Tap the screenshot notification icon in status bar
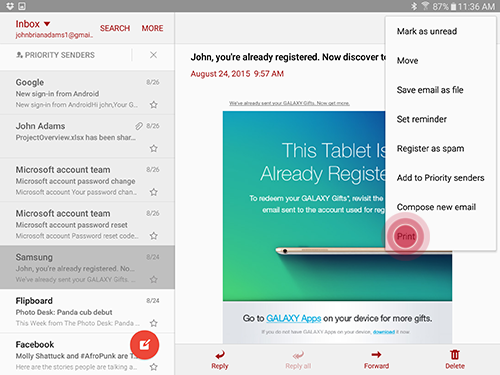The height and width of the screenshot is (375, 500). (22, 6)
